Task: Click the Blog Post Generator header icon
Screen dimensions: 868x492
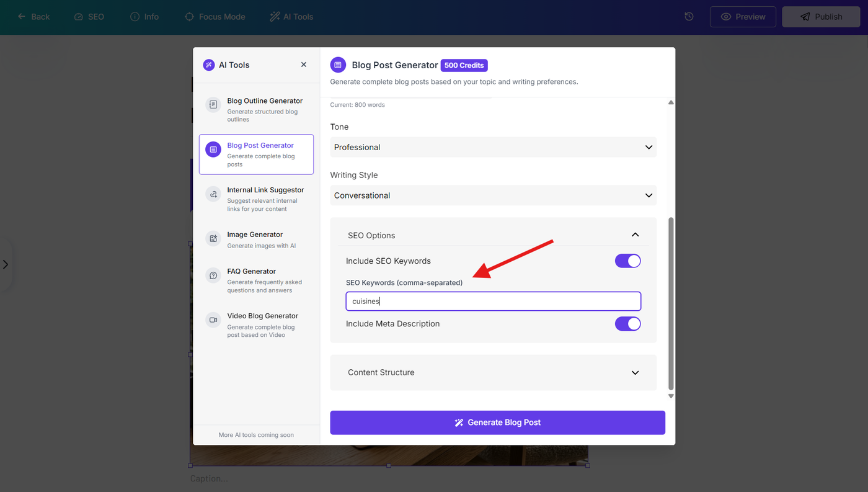Action: pos(338,65)
